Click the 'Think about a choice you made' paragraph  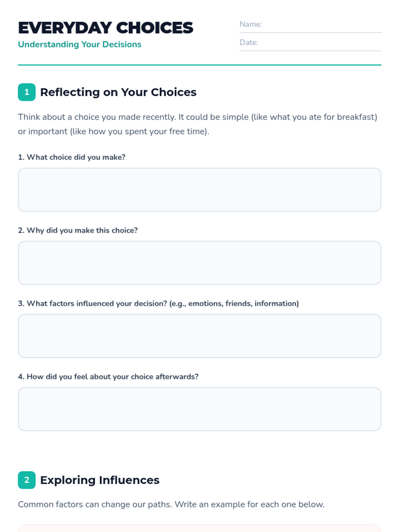pos(198,124)
